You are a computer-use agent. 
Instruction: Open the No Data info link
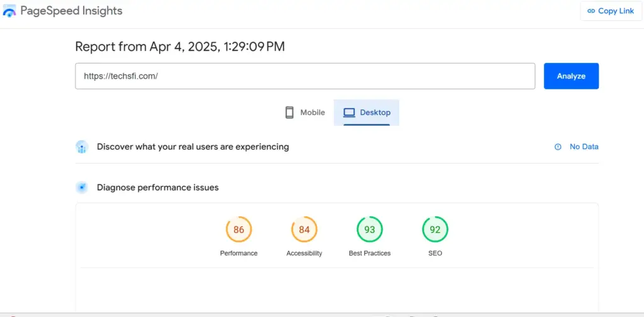(584, 147)
